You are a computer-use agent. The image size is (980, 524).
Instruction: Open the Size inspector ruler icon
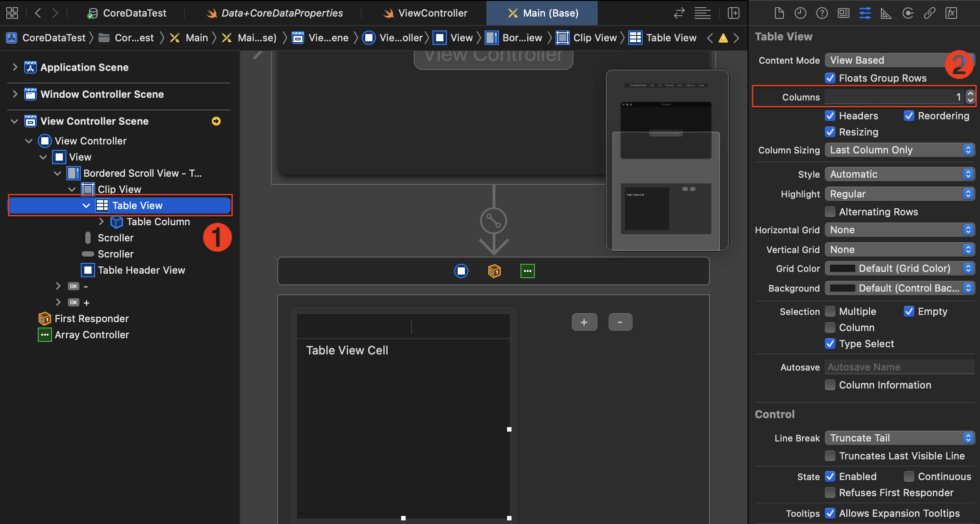[886, 13]
